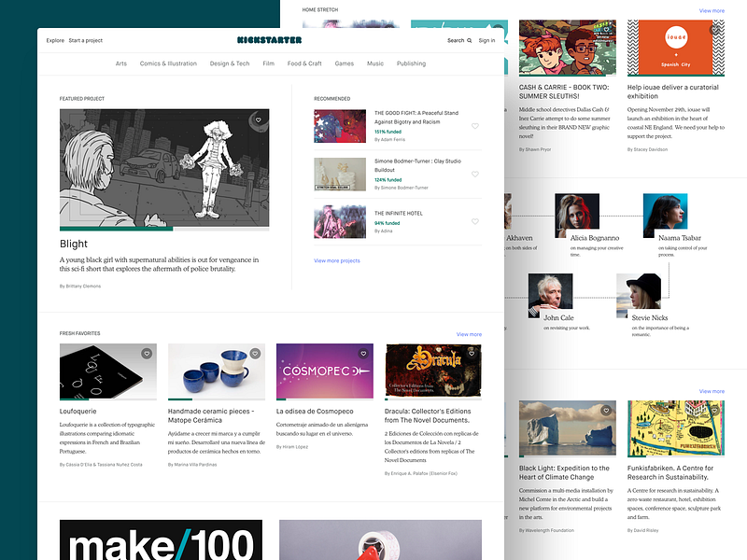Save Loufoquerie with its heart icon
Viewport: 747px width, 560px height.
147,354
